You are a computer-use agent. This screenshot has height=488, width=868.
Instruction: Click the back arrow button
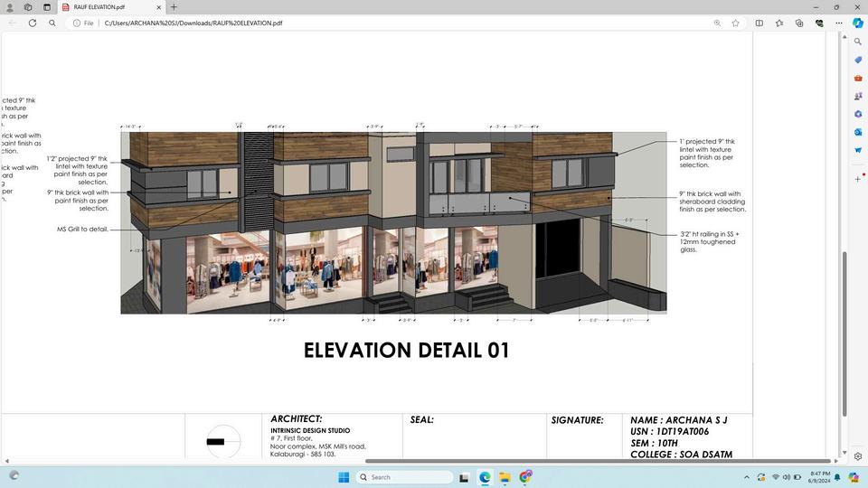tap(12, 23)
